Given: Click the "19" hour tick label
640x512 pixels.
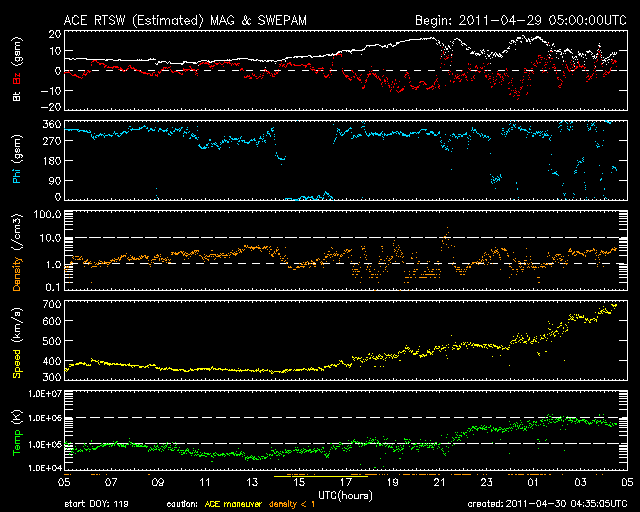Looking at the screenshot, I should pos(393,482).
